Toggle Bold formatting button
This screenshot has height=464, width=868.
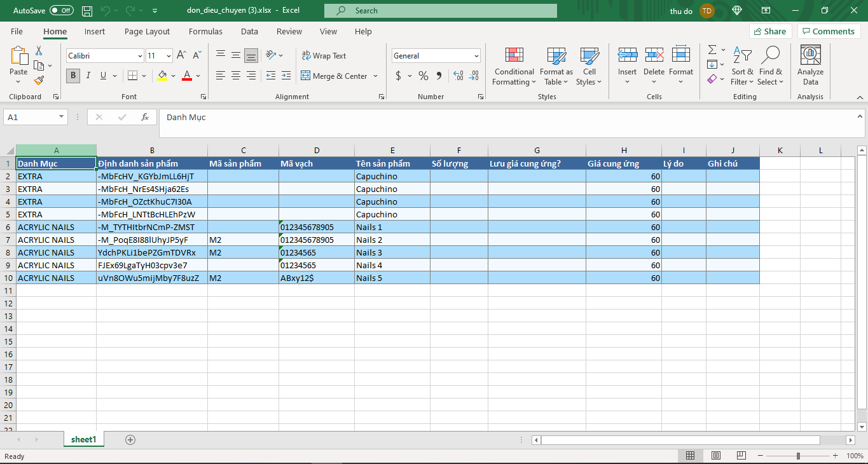click(73, 76)
